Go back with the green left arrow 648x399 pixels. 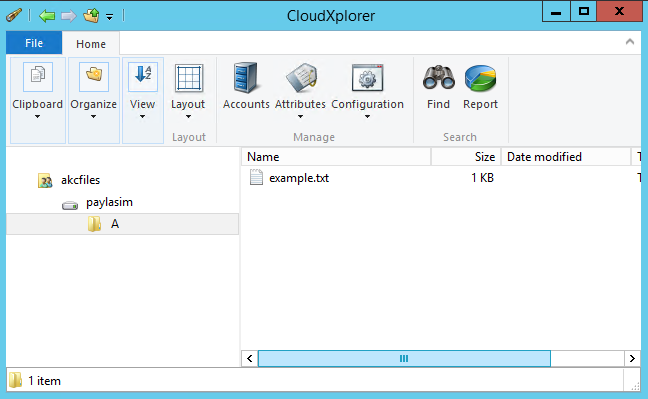[x=47, y=16]
